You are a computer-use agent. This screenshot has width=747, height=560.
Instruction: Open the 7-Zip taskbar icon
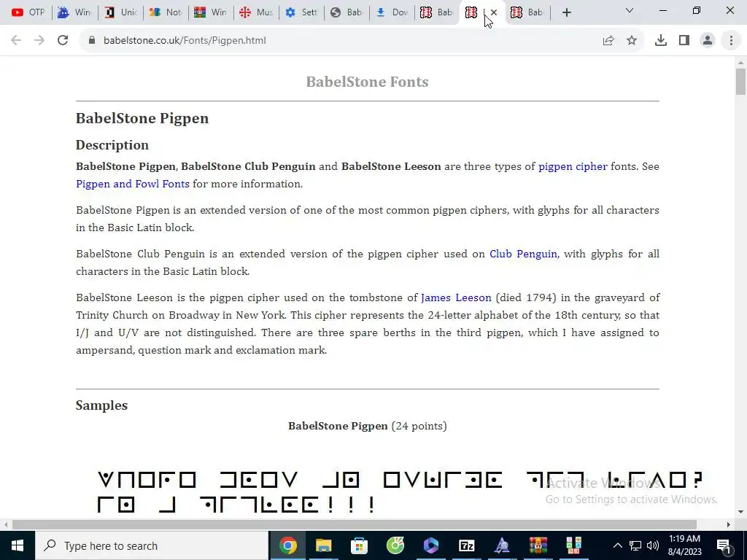click(466, 545)
